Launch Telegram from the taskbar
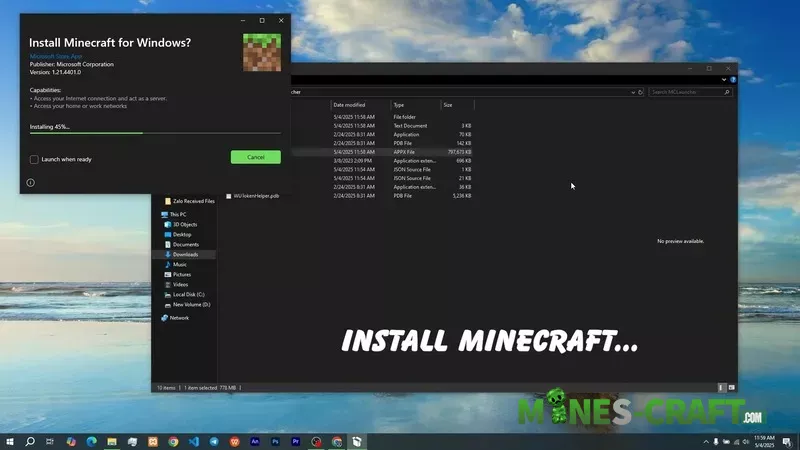The height and width of the screenshot is (450, 800). tap(214, 441)
